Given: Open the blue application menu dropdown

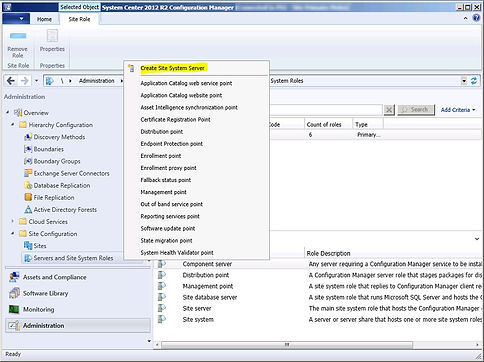Looking at the screenshot, I should pyautogui.click(x=16, y=19).
